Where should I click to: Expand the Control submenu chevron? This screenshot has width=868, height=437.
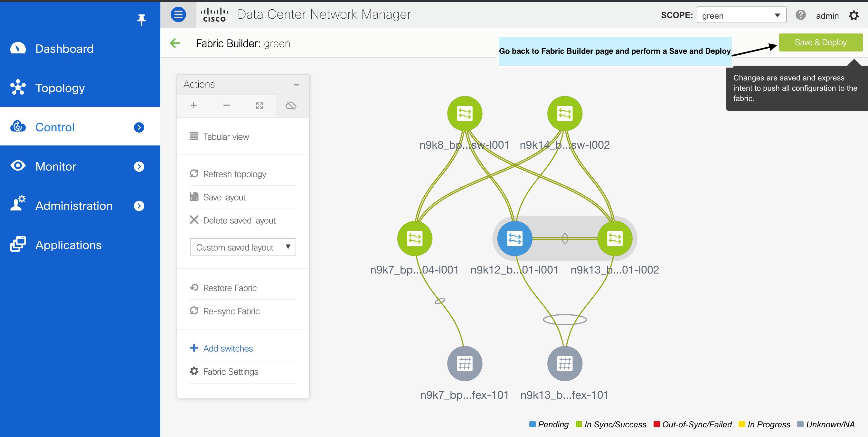point(139,127)
